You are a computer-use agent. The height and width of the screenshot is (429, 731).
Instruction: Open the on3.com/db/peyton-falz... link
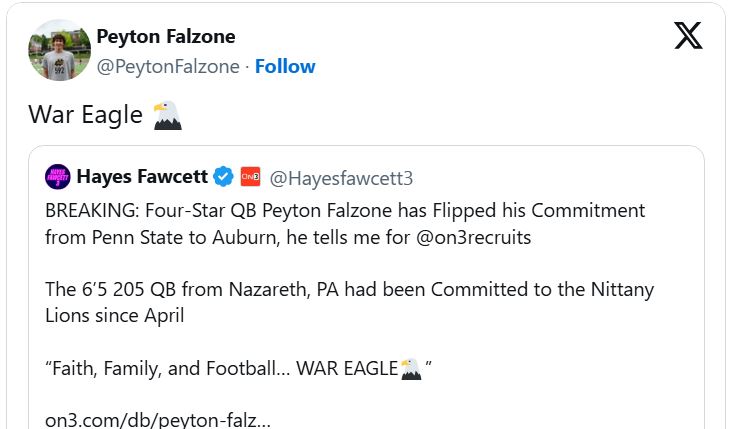coord(157,419)
